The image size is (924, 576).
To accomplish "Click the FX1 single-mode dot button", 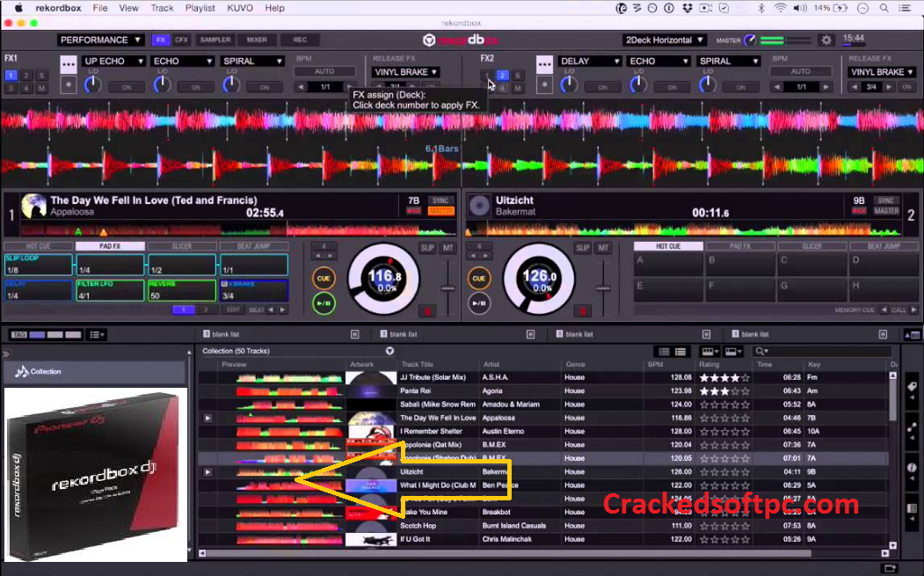I will click(69, 84).
